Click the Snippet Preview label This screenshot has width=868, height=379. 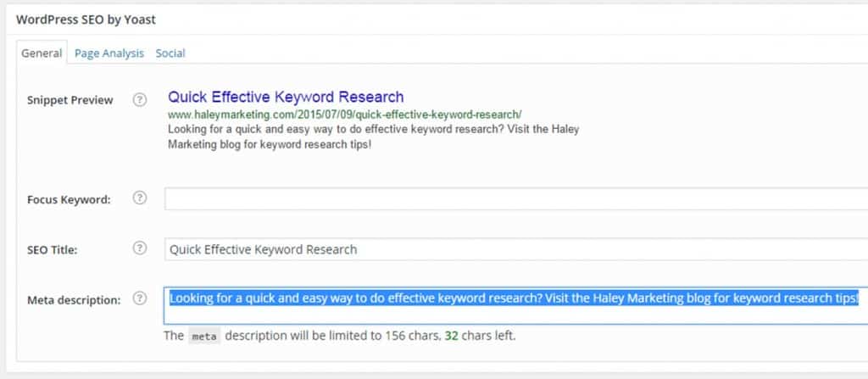[70, 100]
